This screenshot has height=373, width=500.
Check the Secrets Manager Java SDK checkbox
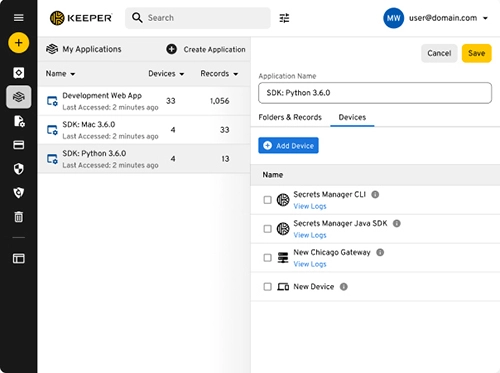[x=267, y=229]
